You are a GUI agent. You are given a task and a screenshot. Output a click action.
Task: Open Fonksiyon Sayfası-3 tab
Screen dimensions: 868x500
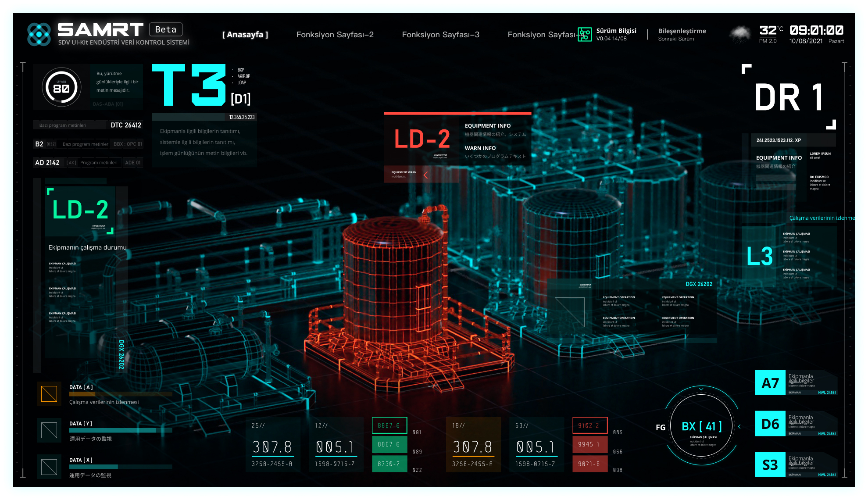click(x=441, y=35)
